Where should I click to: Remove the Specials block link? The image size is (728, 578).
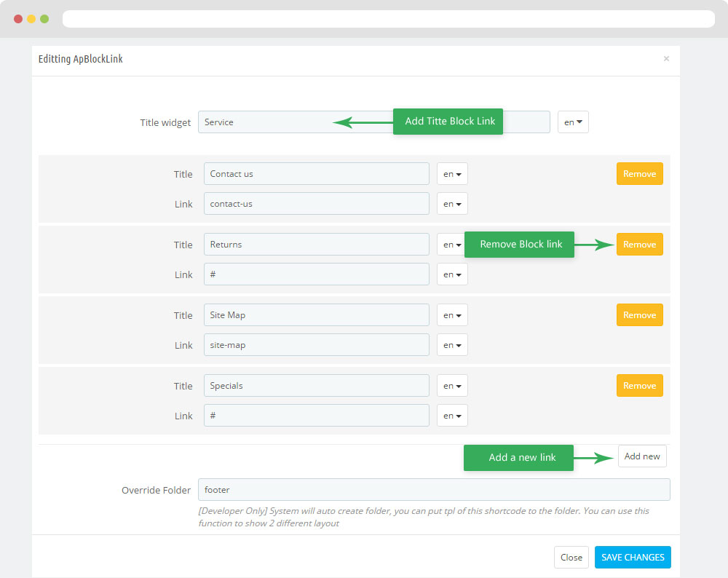pos(639,386)
